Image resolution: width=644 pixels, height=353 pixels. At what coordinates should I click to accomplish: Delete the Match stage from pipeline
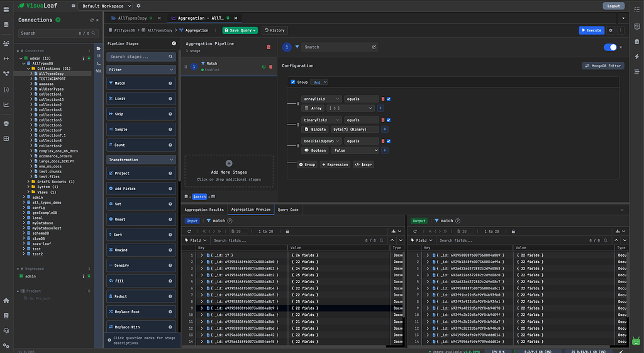tap(270, 67)
